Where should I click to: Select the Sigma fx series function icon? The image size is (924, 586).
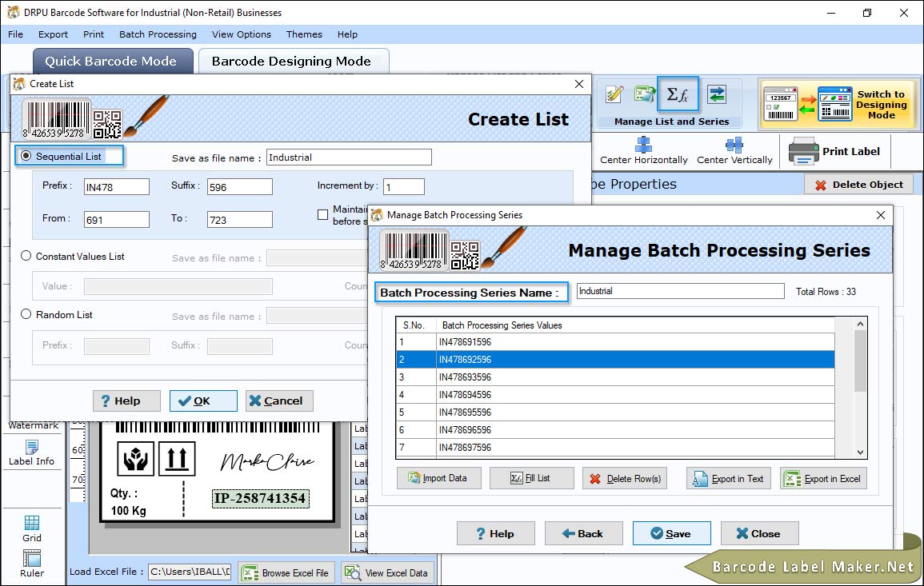(x=678, y=94)
